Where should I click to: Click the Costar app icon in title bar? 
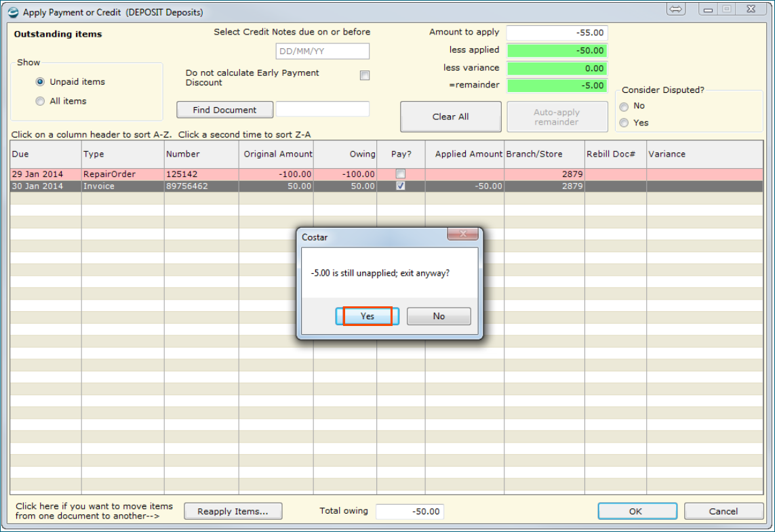click(x=13, y=12)
